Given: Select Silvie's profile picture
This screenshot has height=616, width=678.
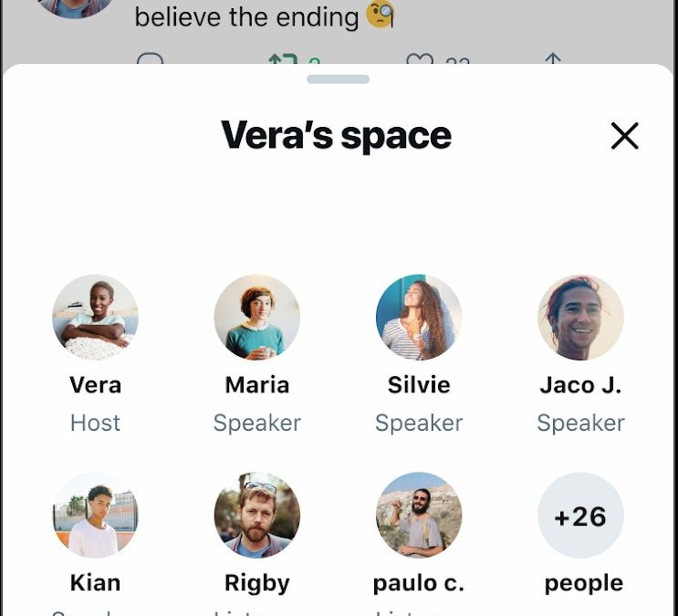Looking at the screenshot, I should [x=419, y=317].
